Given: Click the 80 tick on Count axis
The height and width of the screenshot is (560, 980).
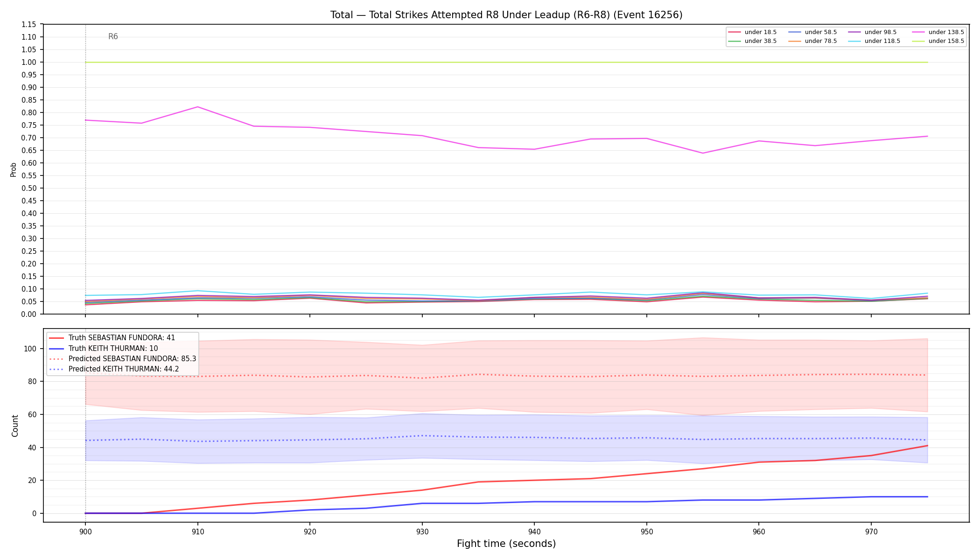Looking at the screenshot, I should [x=33, y=381].
